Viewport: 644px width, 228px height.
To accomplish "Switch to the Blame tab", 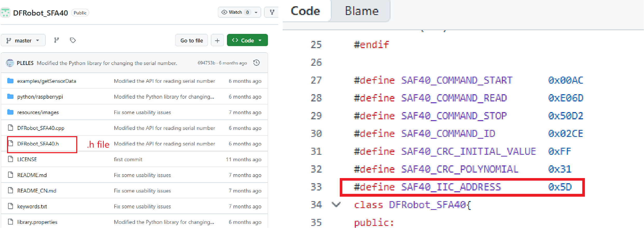I will coord(362,11).
